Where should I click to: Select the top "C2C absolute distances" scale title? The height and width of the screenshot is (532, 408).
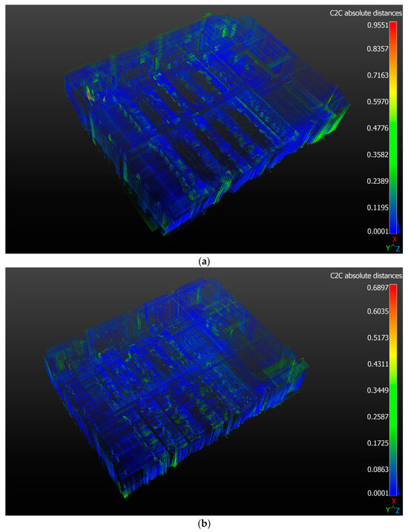366,13
